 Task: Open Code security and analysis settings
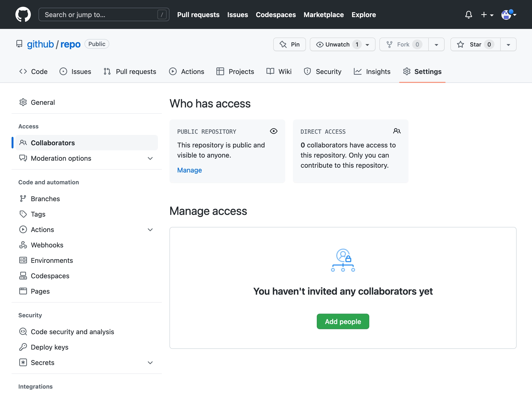click(x=87, y=332)
